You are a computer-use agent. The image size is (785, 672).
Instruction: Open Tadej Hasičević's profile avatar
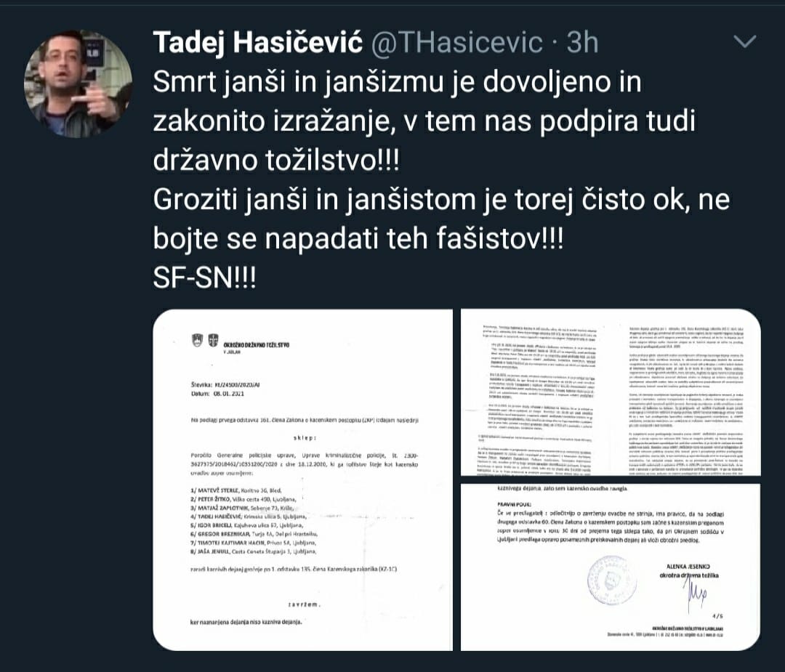(x=78, y=84)
